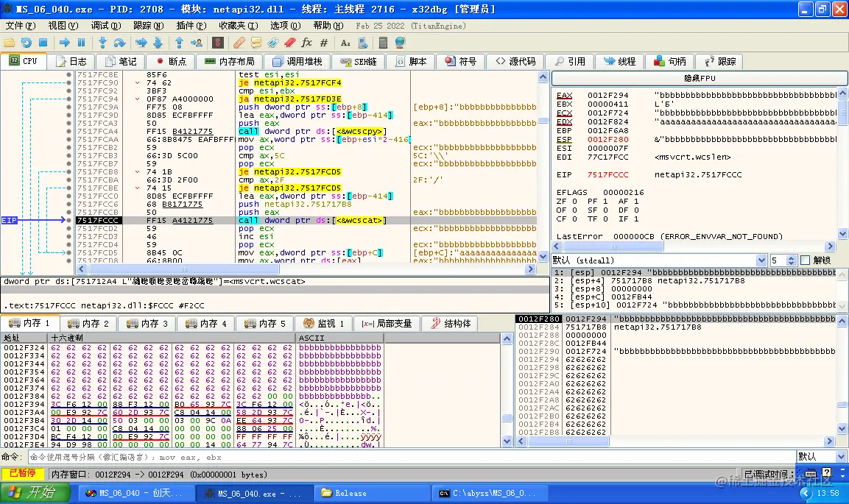Select the 内存 2 dump tab
This screenshot has width=849, height=504.
[x=88, y=324]
